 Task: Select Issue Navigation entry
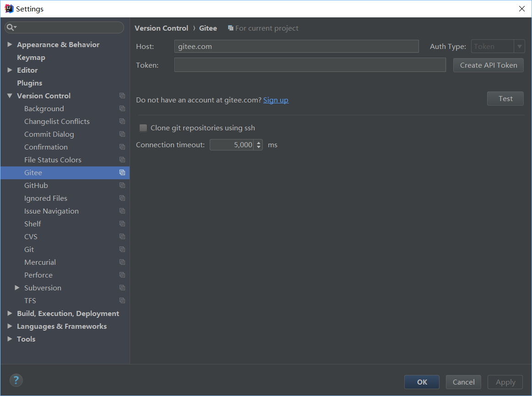coord(51,211)
